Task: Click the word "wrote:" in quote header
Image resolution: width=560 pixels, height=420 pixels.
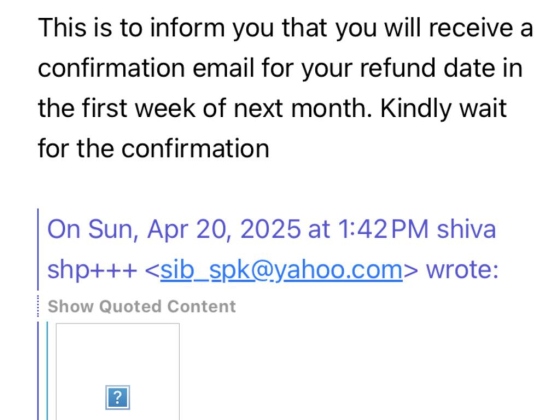Action: pyautogui.click(x=462, y=270)
